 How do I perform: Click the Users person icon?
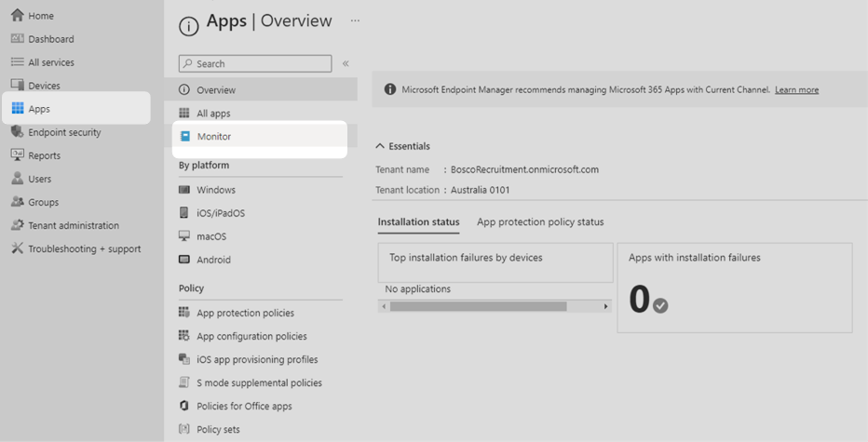click(18, 178)
